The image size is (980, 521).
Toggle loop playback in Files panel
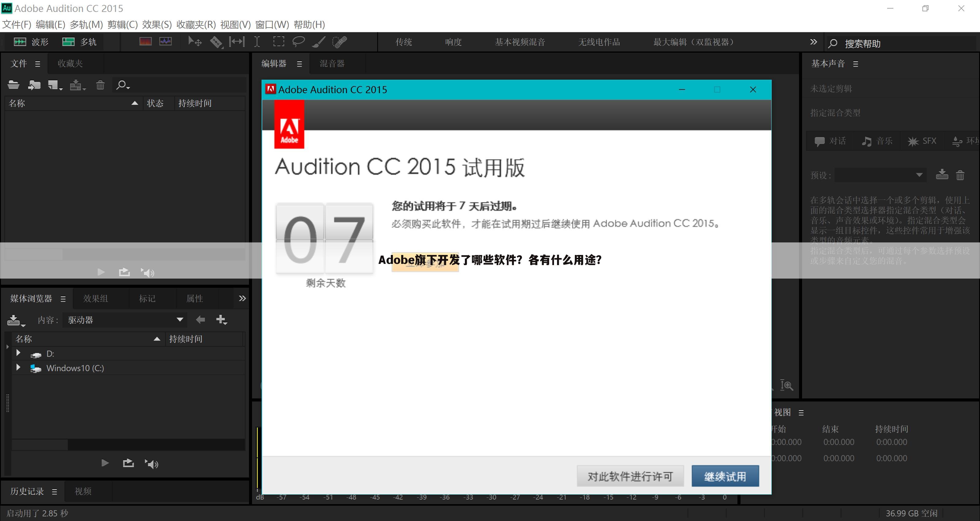pos(124,272)
